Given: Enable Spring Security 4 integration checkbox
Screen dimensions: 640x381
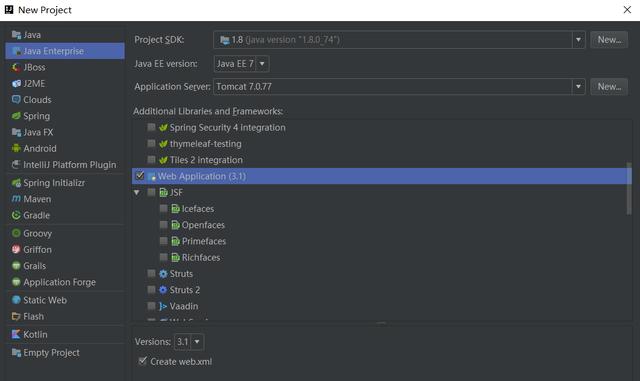Looking at the screenshot, I should [x=151, y=127].
